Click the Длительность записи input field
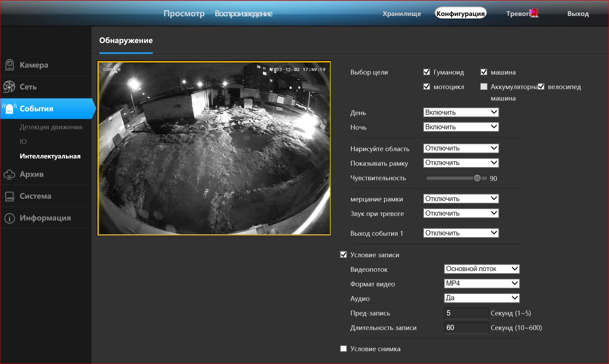This screenshot has width=609, height=364. [466, 328]
